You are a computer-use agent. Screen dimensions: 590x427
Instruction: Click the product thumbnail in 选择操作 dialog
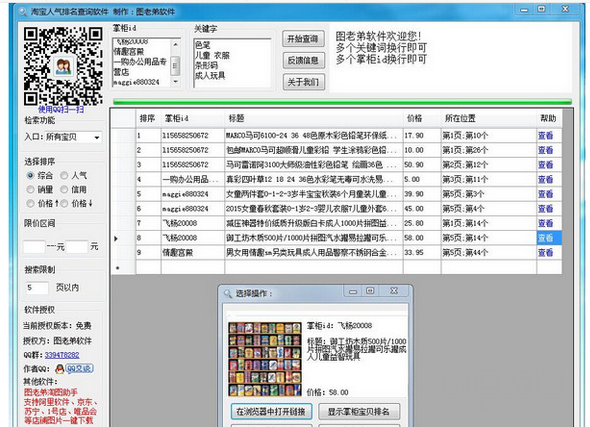(x=265, y=359)
